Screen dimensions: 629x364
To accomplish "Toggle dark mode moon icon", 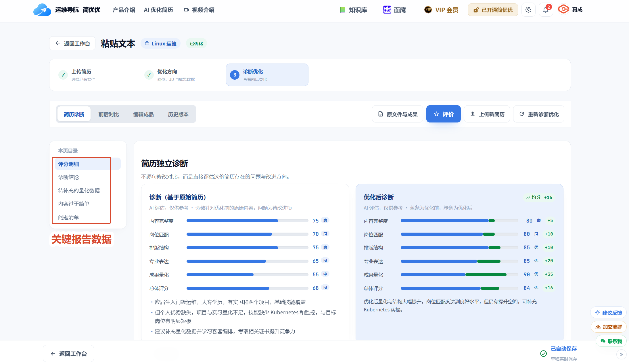I will [x=528, y=10].
